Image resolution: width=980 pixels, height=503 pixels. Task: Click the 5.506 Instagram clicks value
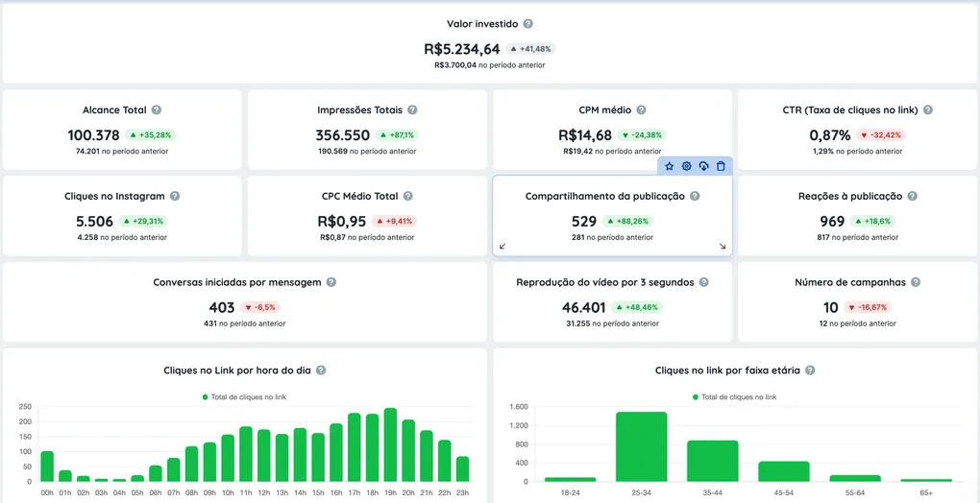[95, 221]
